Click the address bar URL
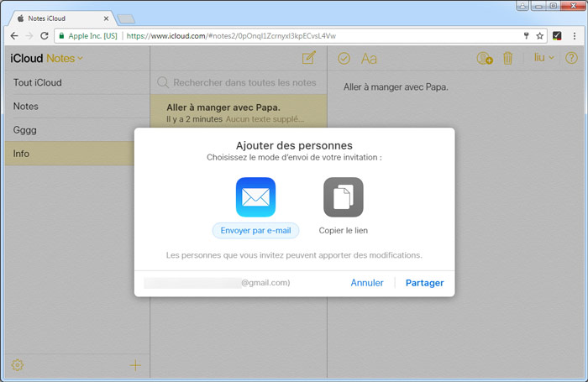Viewport: 588px width, 382px height. [231, 36]
